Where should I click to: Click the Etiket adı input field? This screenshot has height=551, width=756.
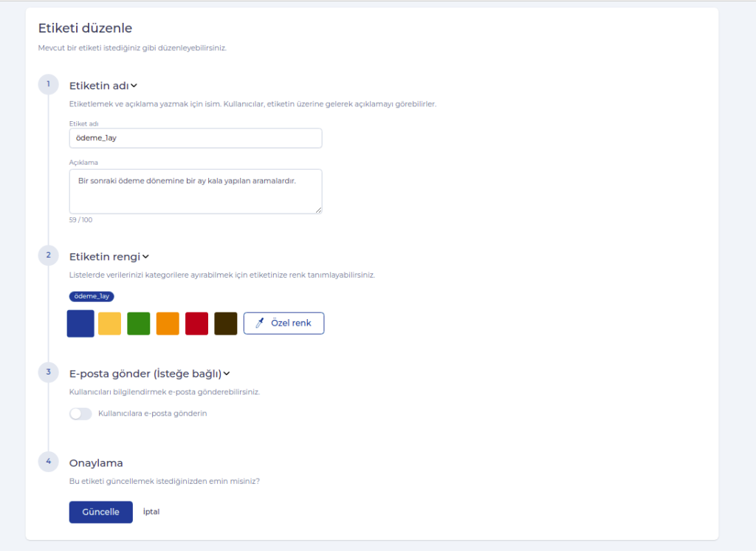click(195, 138)
